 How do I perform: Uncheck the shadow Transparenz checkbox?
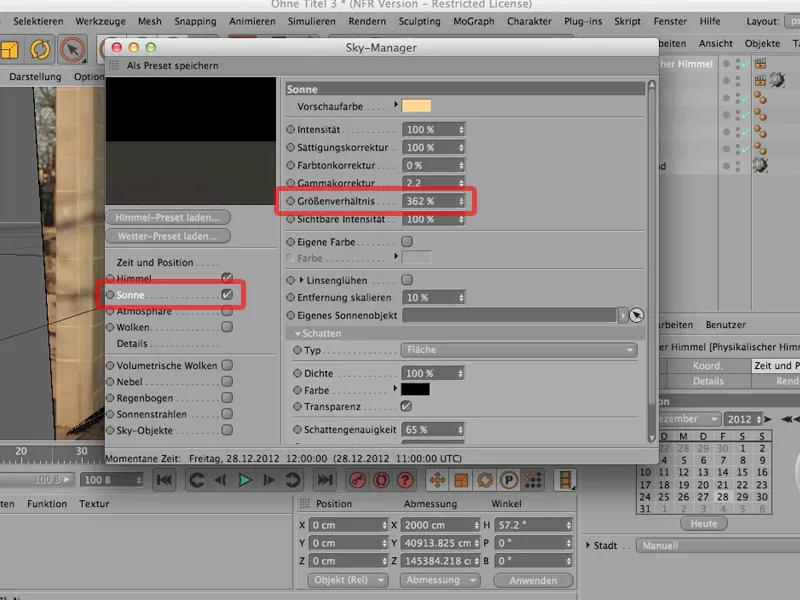(x=406, y=406)
